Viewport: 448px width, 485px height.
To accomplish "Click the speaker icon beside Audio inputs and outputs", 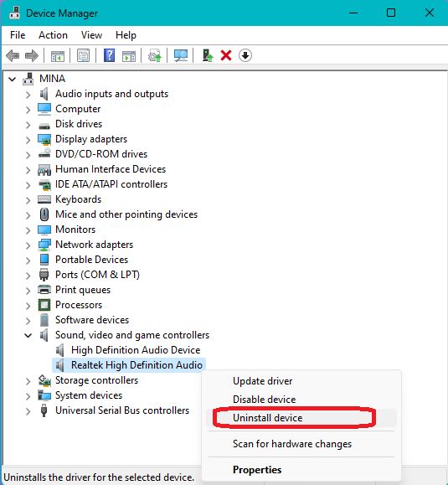I will (44, 94).
